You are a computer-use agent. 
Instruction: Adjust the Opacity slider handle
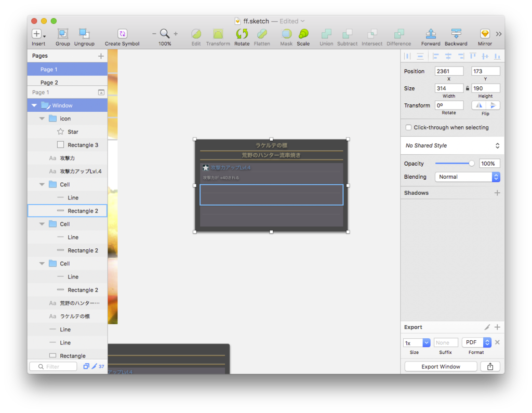click(471, 164)
